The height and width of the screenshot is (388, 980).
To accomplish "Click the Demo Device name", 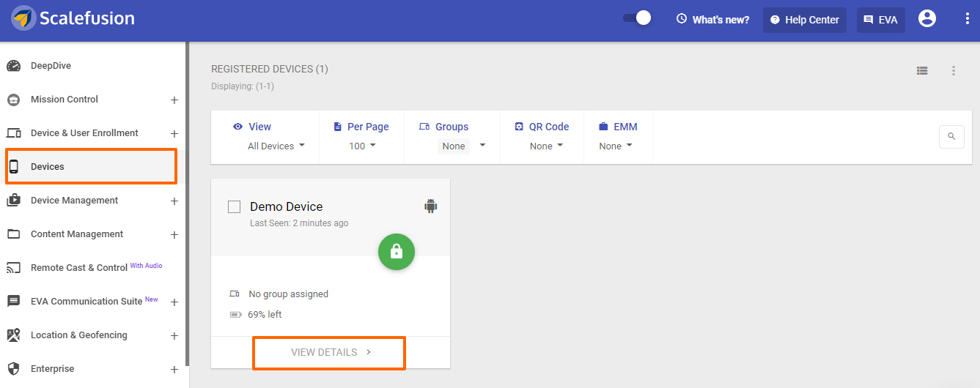I will [287, 206].
